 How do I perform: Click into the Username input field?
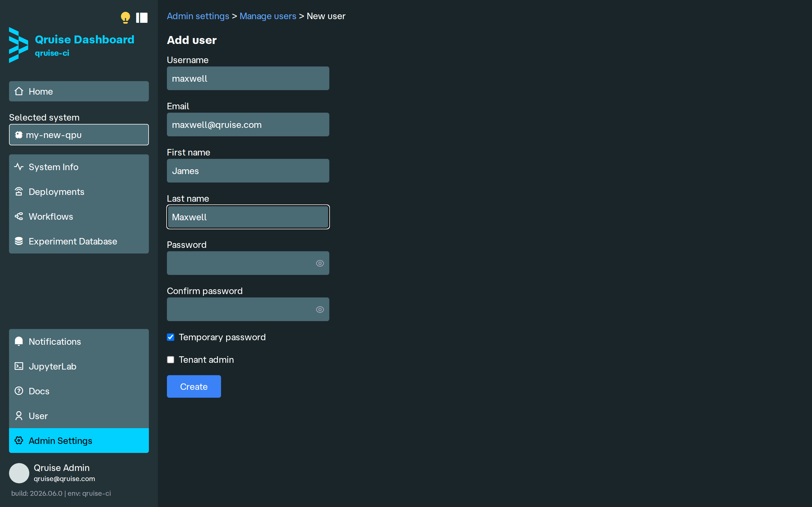[248, 79]
